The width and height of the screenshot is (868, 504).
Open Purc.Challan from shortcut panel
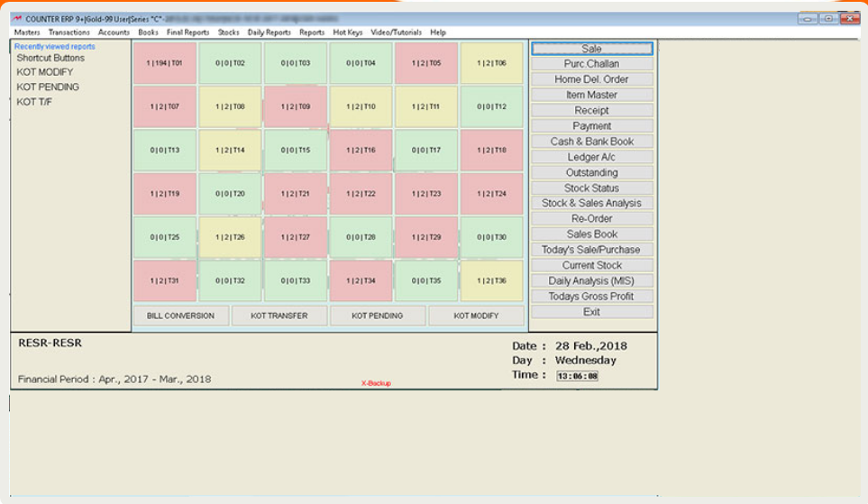pyautogui.click(x=592, y=64)
